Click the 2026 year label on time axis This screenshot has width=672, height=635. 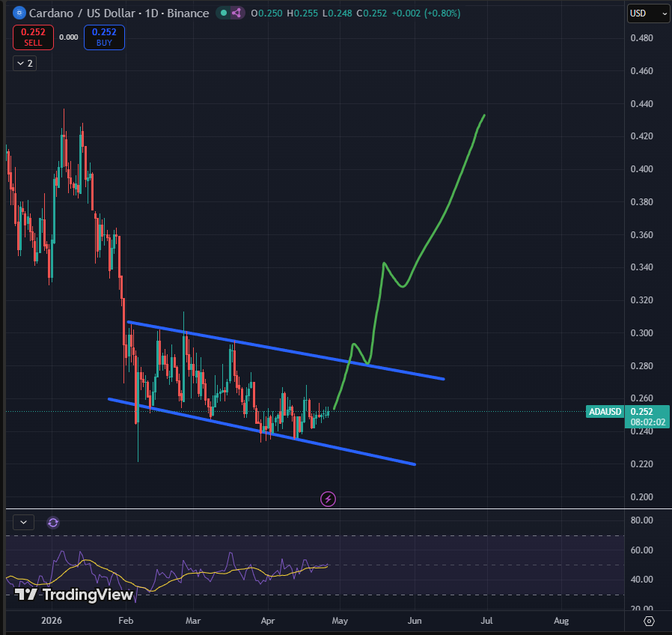pyautogui.click(x=52, y=621)
